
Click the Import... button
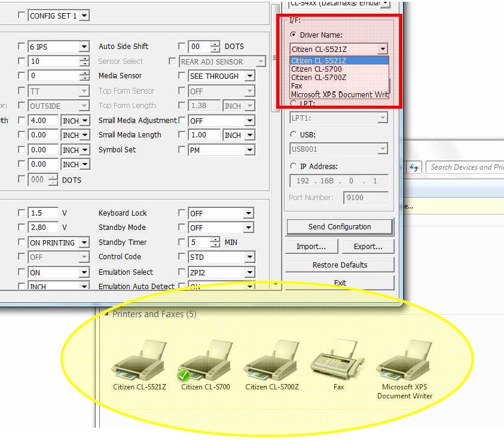311,247
